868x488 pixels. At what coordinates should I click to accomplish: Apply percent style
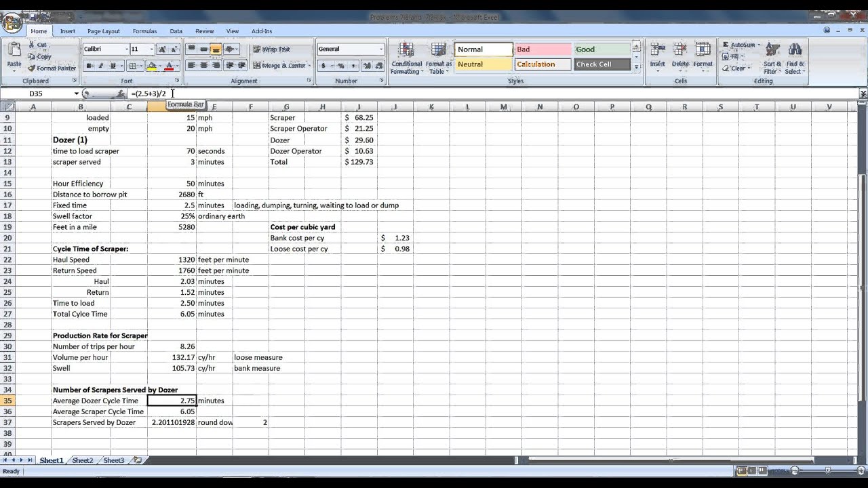pyautogui.click(x=340, y=66)
